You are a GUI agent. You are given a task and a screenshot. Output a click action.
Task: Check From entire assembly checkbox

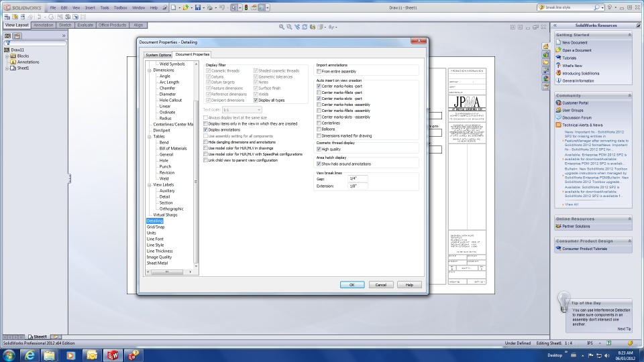tap(319, 72)
